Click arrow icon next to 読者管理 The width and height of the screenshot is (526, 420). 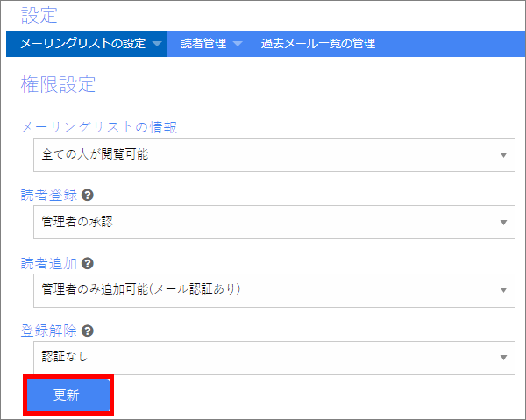click(x=238, y=44)
